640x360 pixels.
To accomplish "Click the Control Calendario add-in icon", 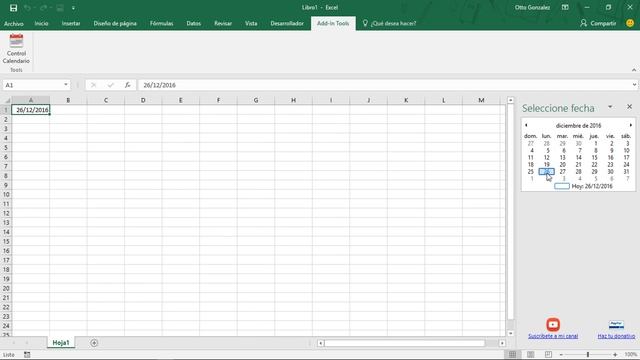I will click(x=16, y=49).
